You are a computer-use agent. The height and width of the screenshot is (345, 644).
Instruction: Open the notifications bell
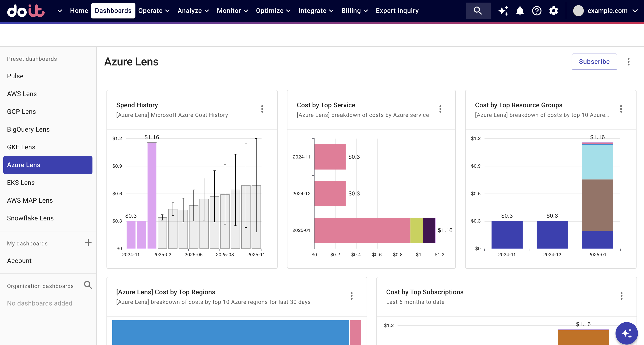tap(520, 11)
